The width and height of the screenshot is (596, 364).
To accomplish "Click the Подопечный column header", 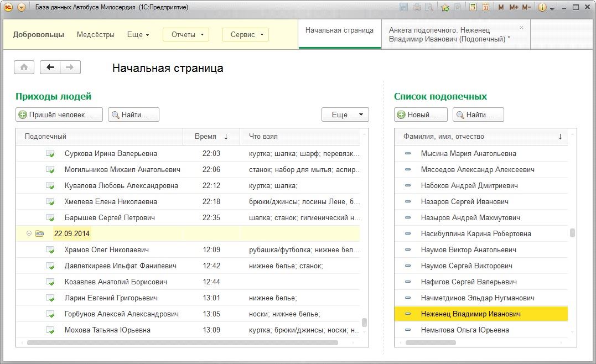I will pos(100,137).
